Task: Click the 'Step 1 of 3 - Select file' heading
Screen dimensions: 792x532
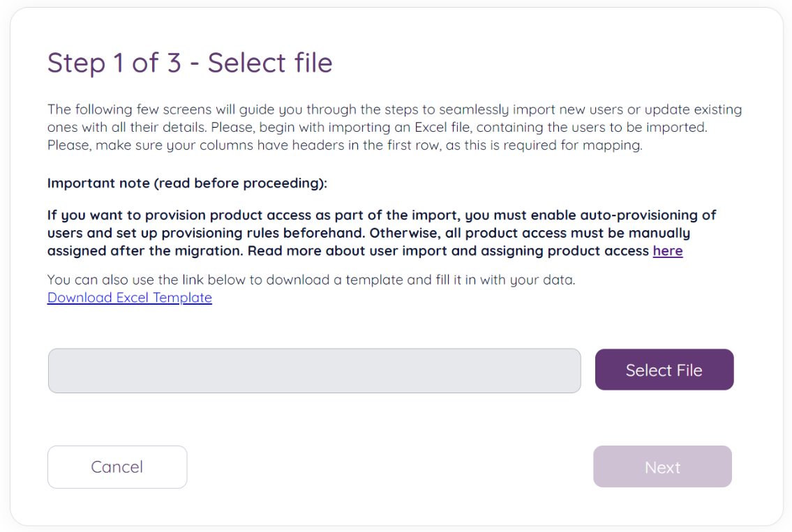Action: 190,63
